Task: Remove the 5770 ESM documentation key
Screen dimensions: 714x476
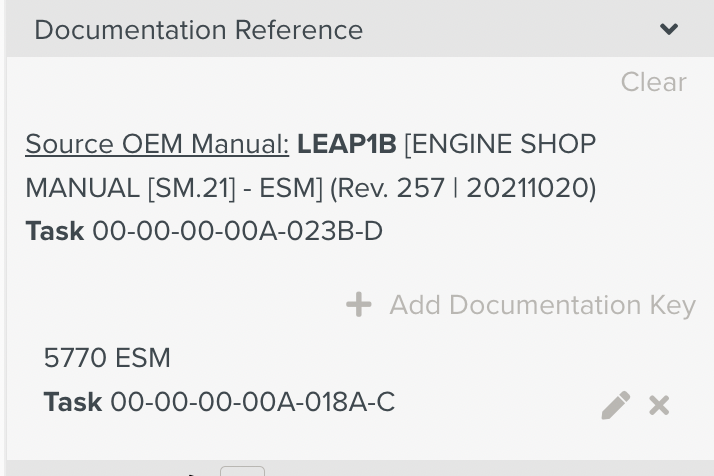Action: pos(659,405)
